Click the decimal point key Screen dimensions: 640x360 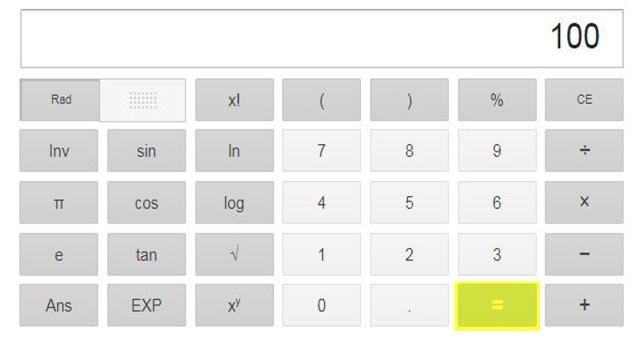[409, 305]
